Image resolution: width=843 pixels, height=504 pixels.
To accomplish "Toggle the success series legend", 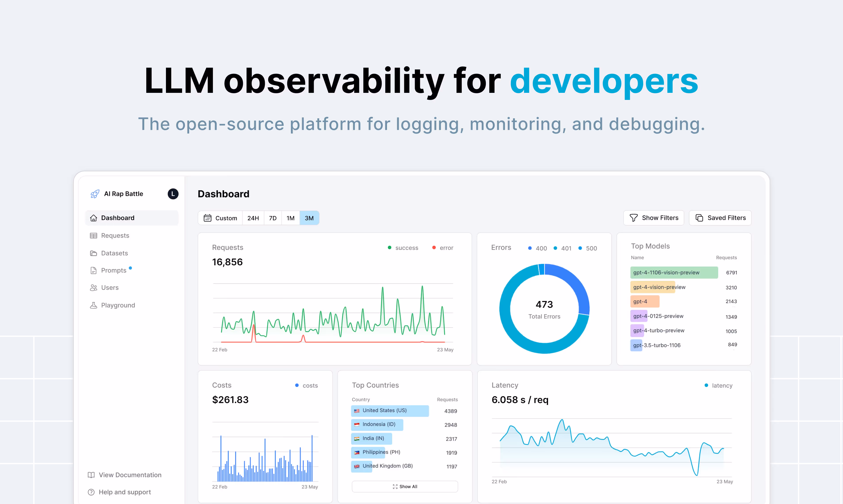I will pos(403,248).
